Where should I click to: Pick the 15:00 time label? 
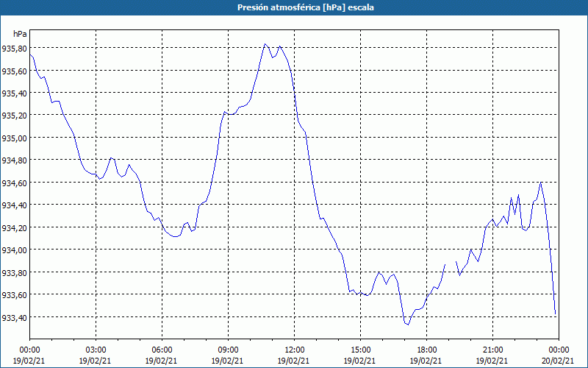click(x=360, y=350)
